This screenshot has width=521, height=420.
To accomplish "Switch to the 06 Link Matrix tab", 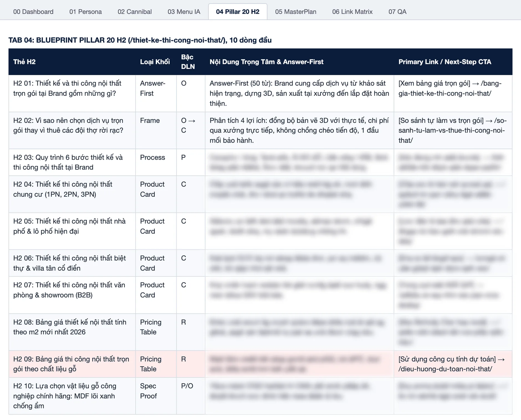I will tap(352, 12).
